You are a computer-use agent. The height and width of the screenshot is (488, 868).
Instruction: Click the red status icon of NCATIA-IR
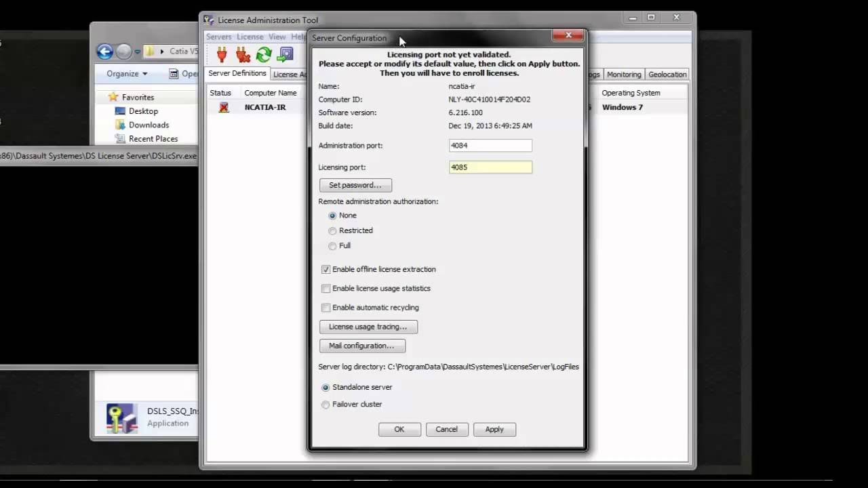[x=224, y=107]
